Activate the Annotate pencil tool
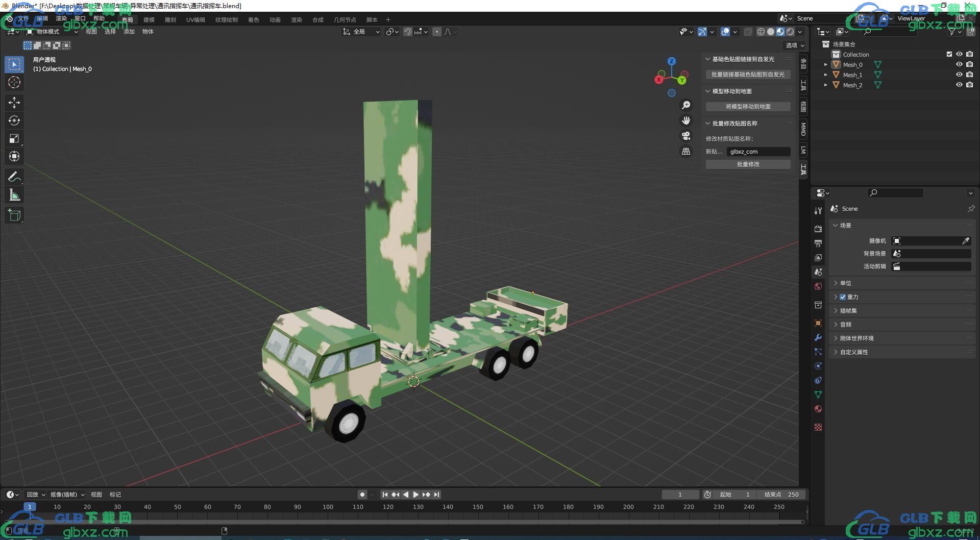The image size is (980, 540). [14, 177]
